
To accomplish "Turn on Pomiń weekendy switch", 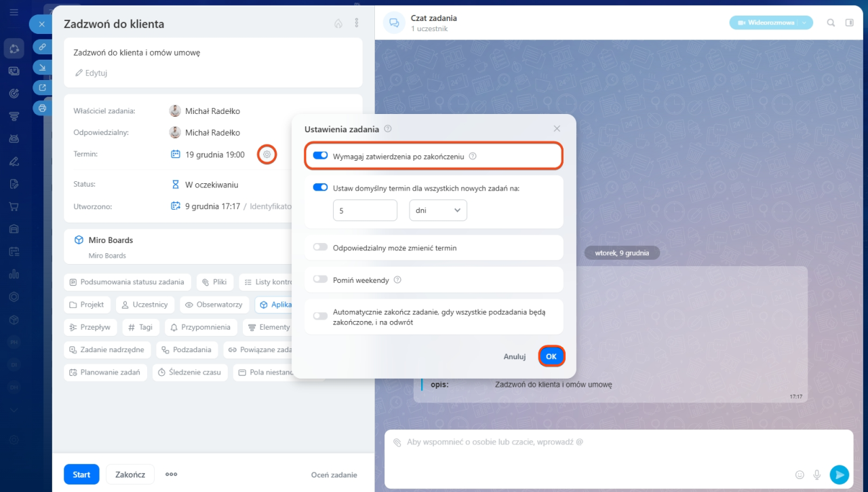I will [x=320, y=280].
